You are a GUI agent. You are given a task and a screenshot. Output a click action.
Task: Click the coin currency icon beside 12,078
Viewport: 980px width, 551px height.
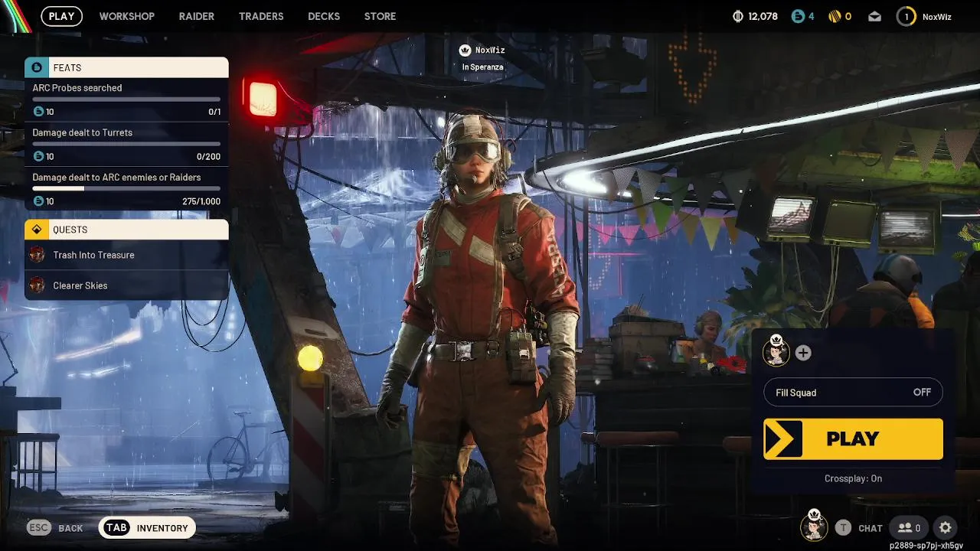click(x=738, y=16)
